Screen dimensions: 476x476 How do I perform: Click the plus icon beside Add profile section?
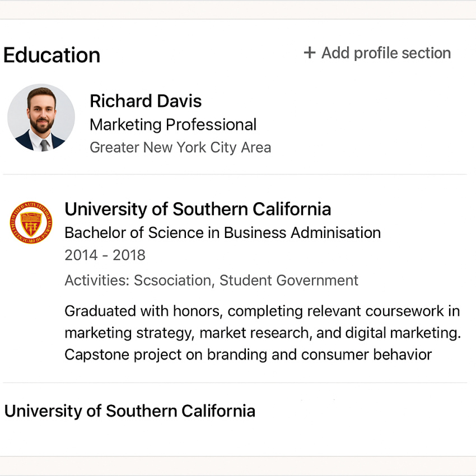[x=309, y=53]
